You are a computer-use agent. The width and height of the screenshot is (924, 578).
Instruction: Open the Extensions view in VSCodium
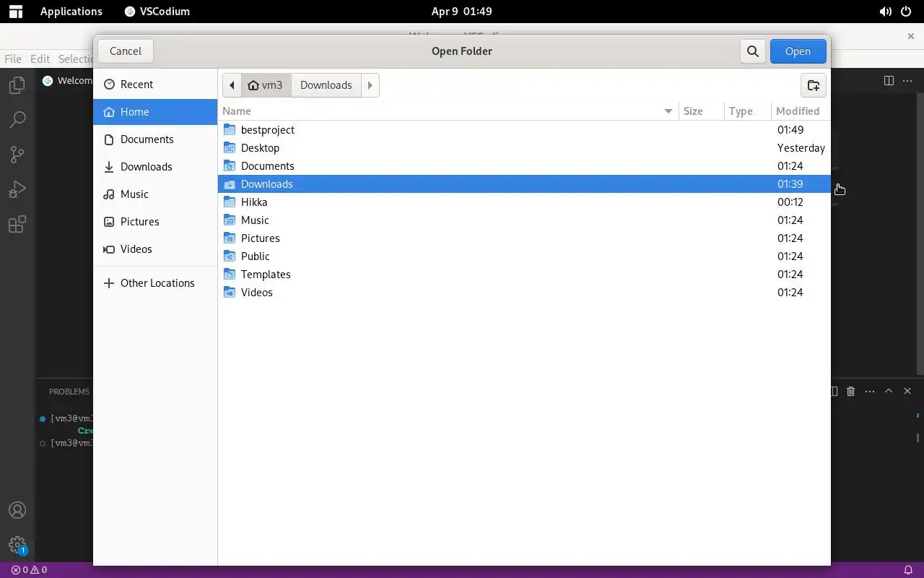pos(17,224)
